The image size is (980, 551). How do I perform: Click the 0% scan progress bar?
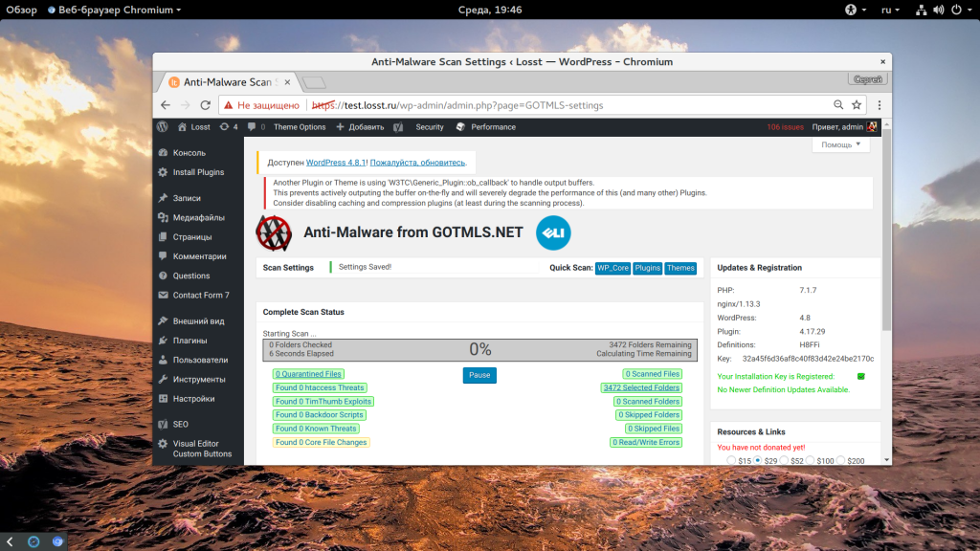click(x=480, y=350)
